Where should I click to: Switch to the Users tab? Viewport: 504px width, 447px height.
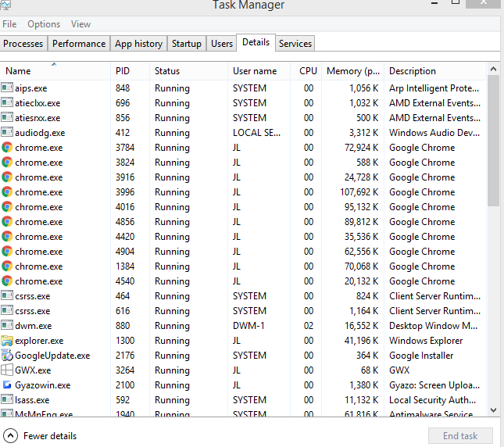(x=222, y=44)
